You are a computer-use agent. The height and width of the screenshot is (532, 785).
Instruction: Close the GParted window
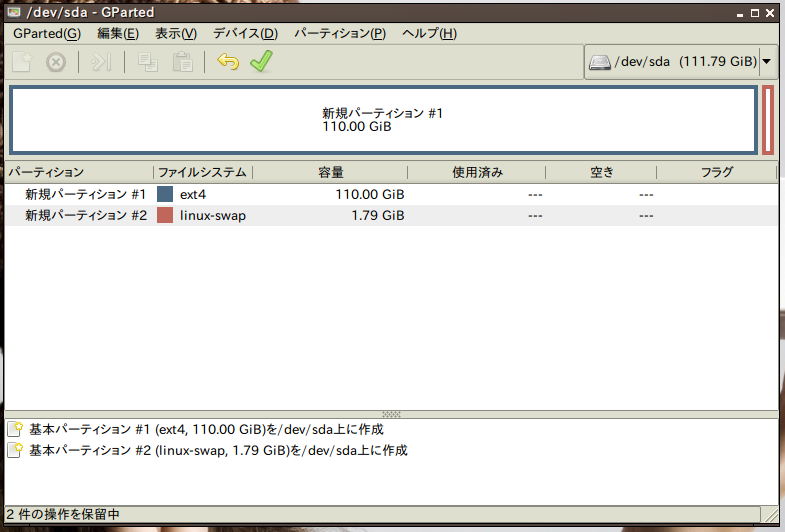coord(770,14)
